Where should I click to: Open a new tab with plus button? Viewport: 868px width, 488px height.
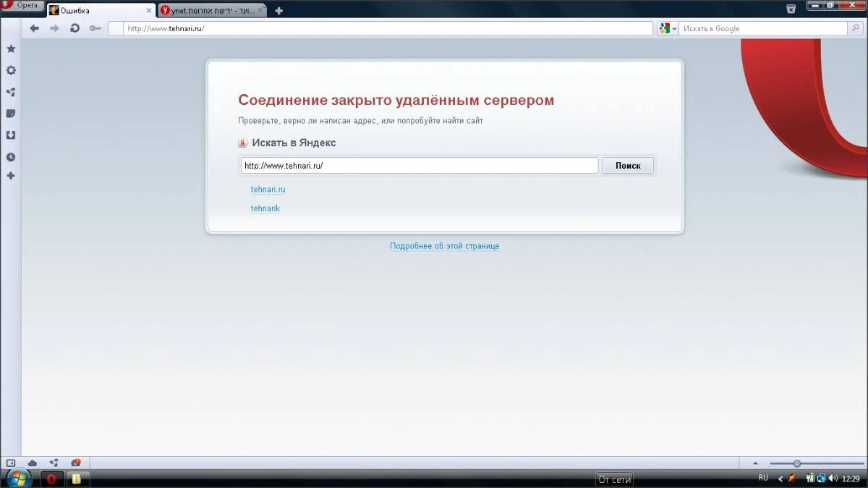pos(279,11)
